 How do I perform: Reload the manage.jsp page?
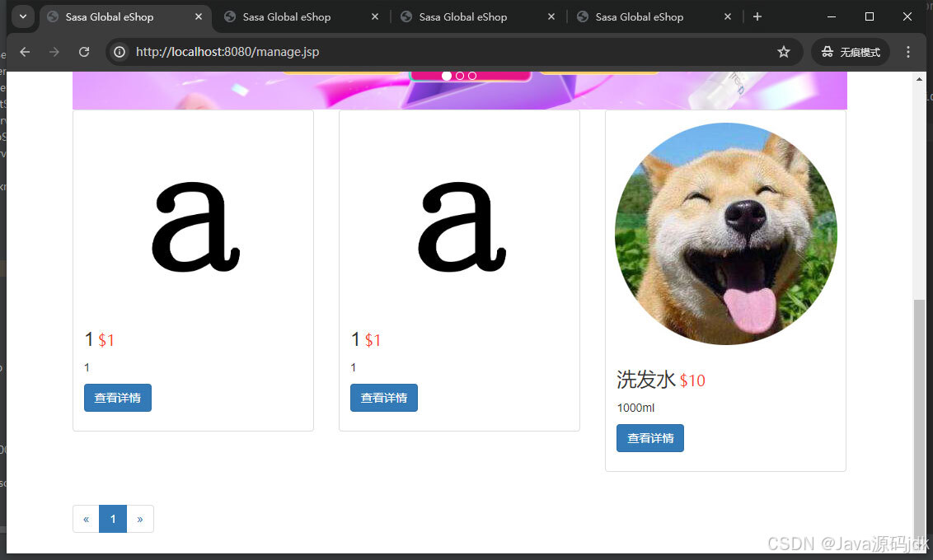click(x=84, y=51)
